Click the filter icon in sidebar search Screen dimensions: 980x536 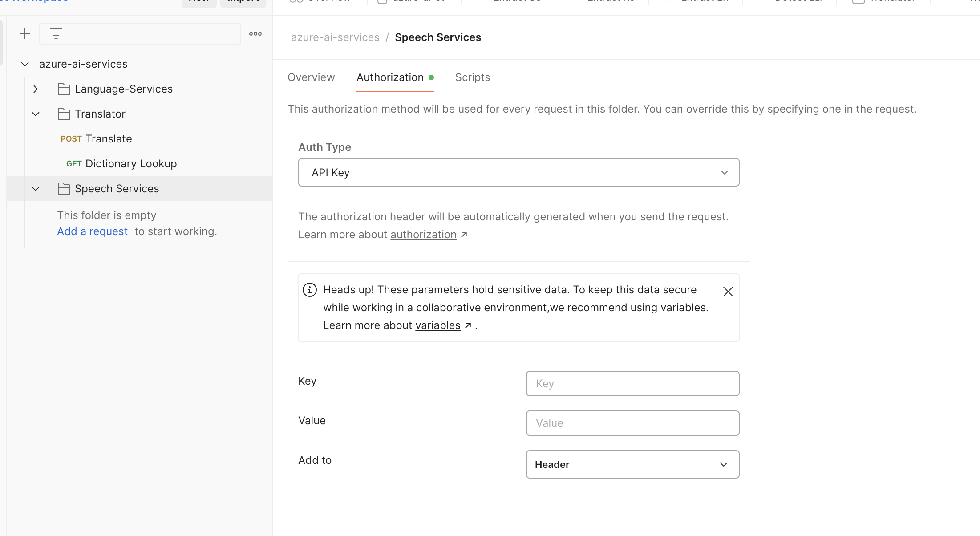point(56,34)
